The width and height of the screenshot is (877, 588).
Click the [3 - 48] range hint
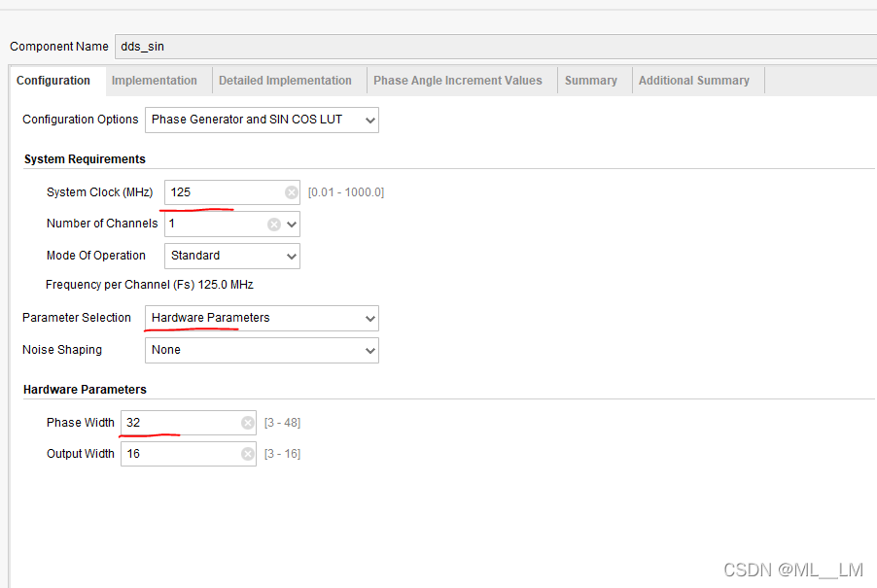coord(283,423)
